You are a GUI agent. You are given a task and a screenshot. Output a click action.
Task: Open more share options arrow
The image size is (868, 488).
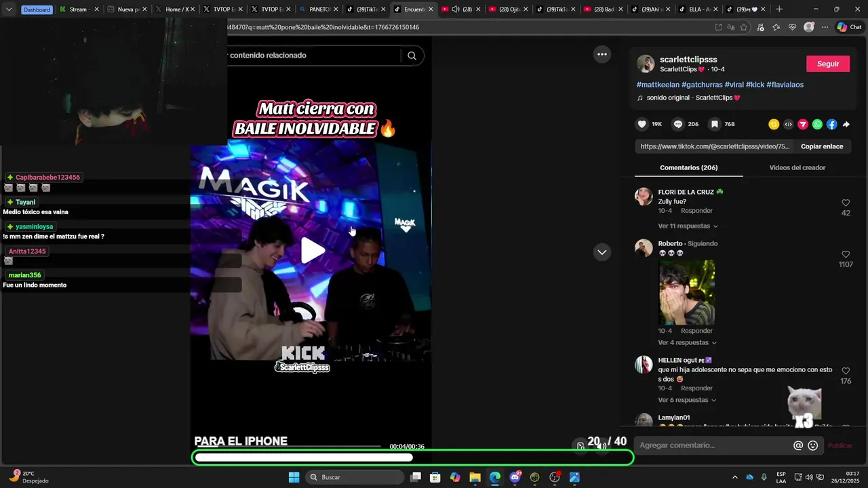point(846,124)
